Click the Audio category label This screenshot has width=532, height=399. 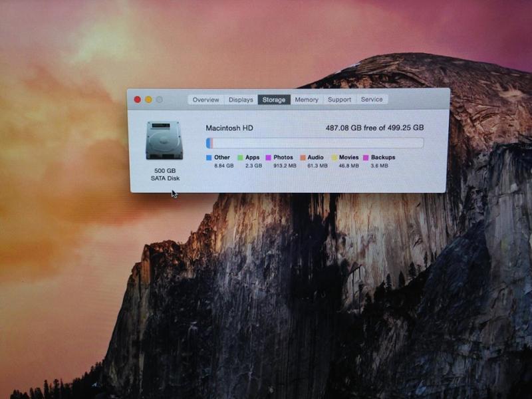[x=315, y=158]
